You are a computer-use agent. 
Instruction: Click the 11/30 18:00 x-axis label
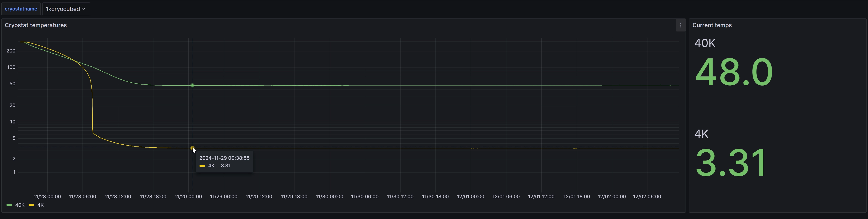click(x=435, y=196)
